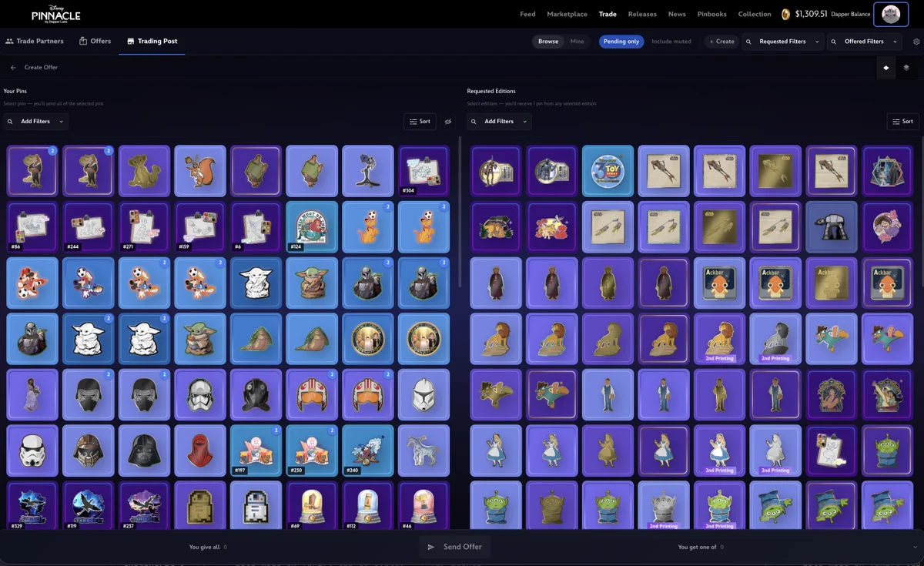Select the pin numbered #240
This screenshot has height=566, width=924.
[x=368, y=450]
